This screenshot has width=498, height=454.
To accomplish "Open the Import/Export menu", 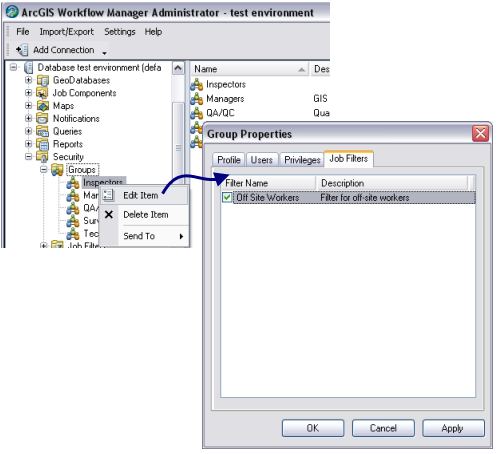I will 67,32.
